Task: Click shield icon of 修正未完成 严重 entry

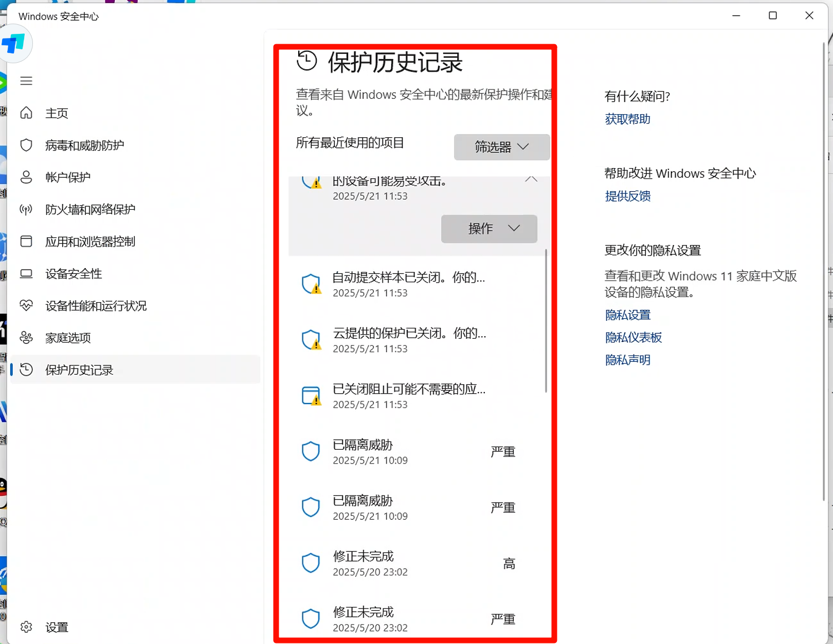Action: click(311, 619)
